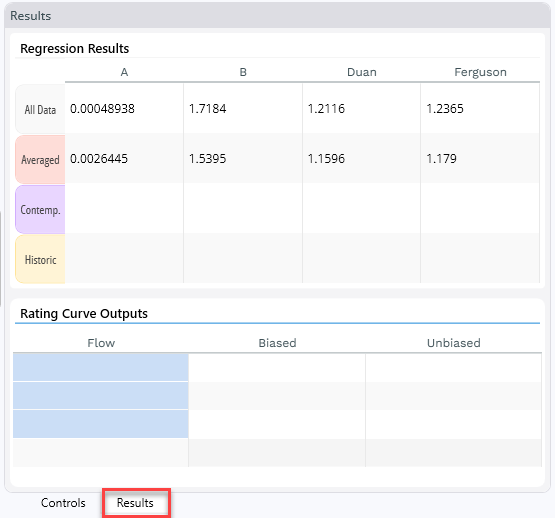Image resolution: width=555 pixels, height=518 pixels.
Task: Click the All Data Ferguson value 1.2365
Action: pos(445,109)
